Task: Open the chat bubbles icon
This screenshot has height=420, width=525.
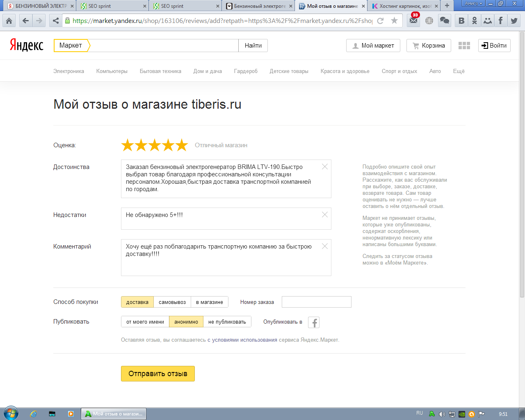Action: pos(445,21)
